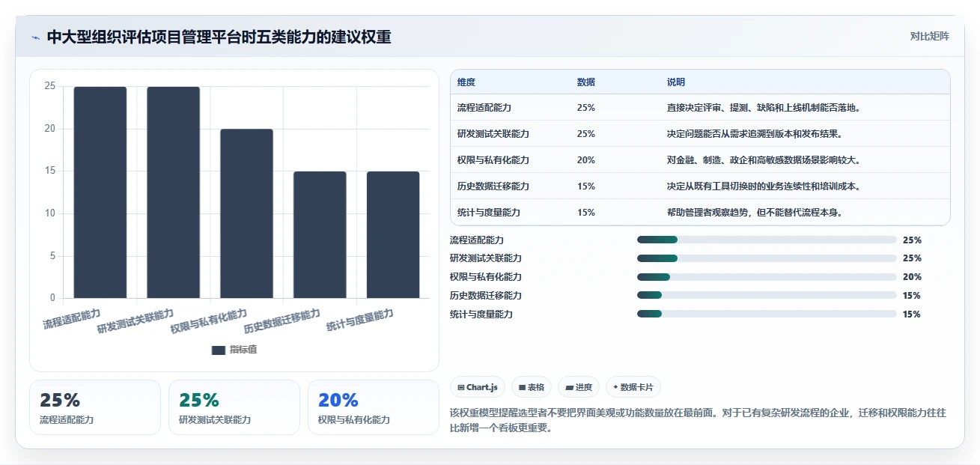Click the 说明 column header
The width and height of the screenshot is (980, 465).
[x=676, y=82]
